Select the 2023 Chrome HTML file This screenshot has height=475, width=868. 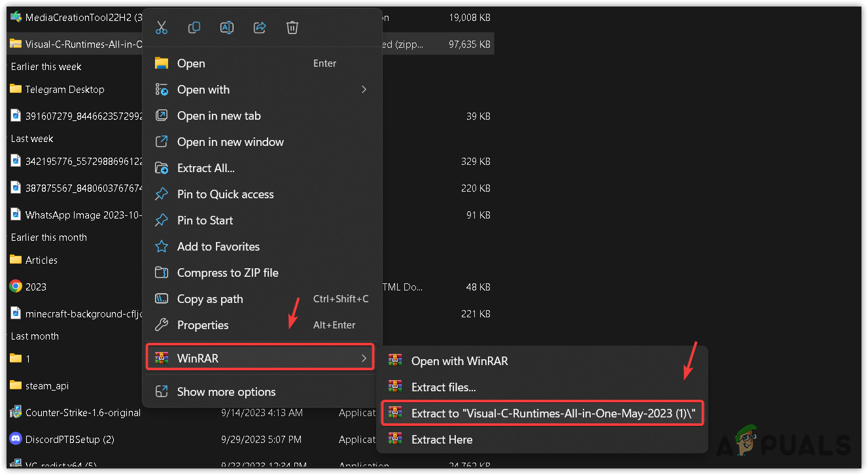tap(36, 287)
